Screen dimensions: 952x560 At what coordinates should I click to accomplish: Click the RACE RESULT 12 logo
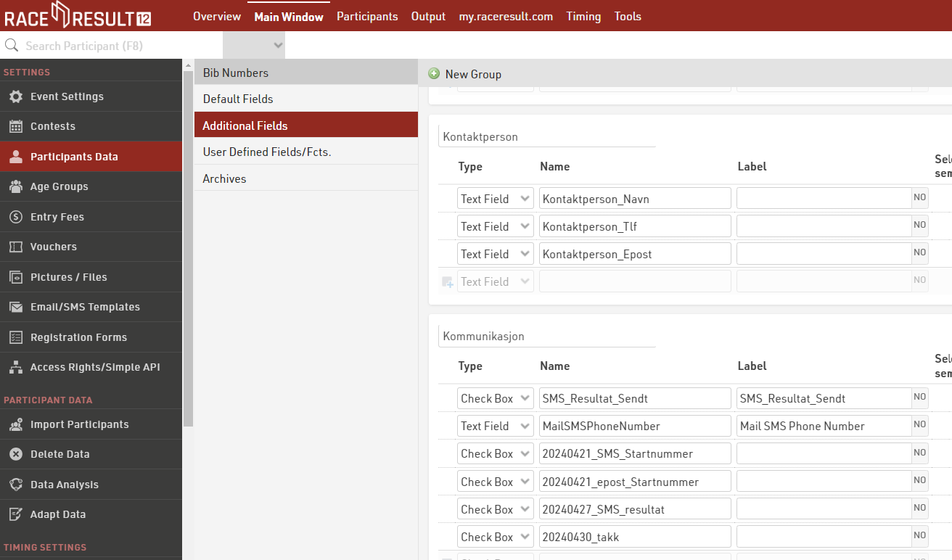tap(78, 15)
